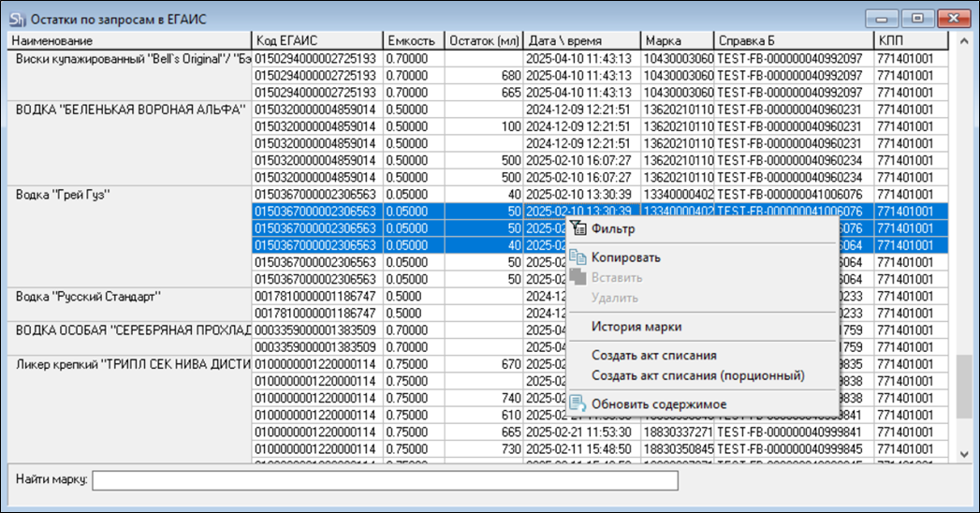This screenshot has width=980, height=513.
Task: Choose 'Создать акт списания (порционный)' option
Action: pyautogui.click(x=697, y=375)
